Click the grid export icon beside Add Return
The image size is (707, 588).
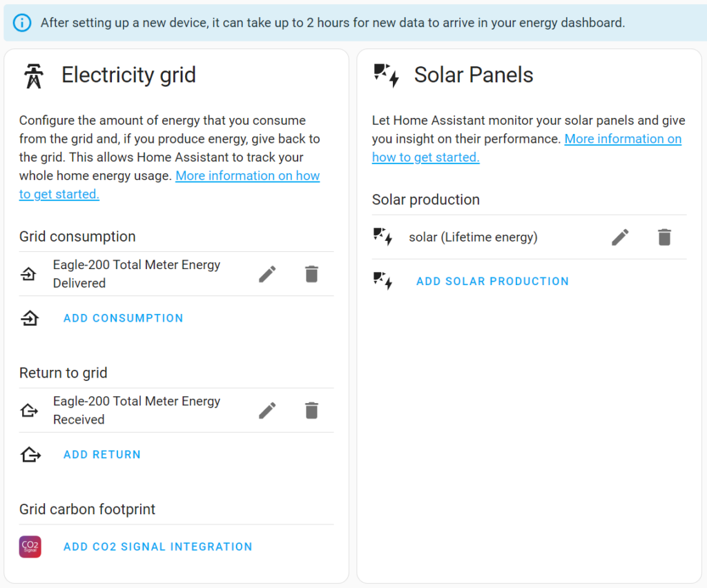point(30,455)
